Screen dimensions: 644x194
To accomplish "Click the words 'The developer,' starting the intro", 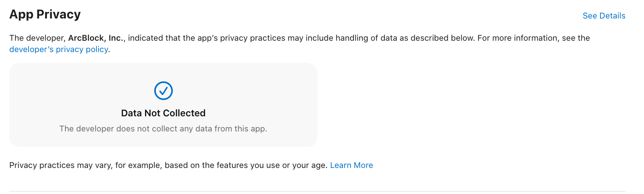I will click(x=37, y=38).
